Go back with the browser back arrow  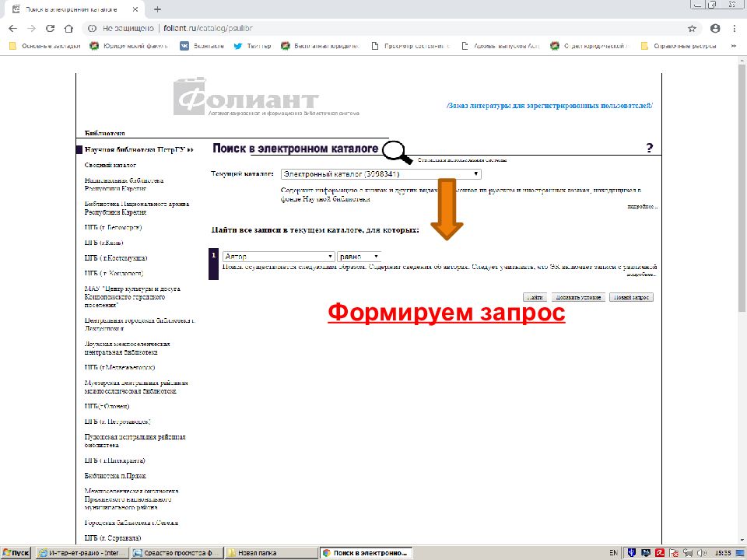(x=12, y=28)
